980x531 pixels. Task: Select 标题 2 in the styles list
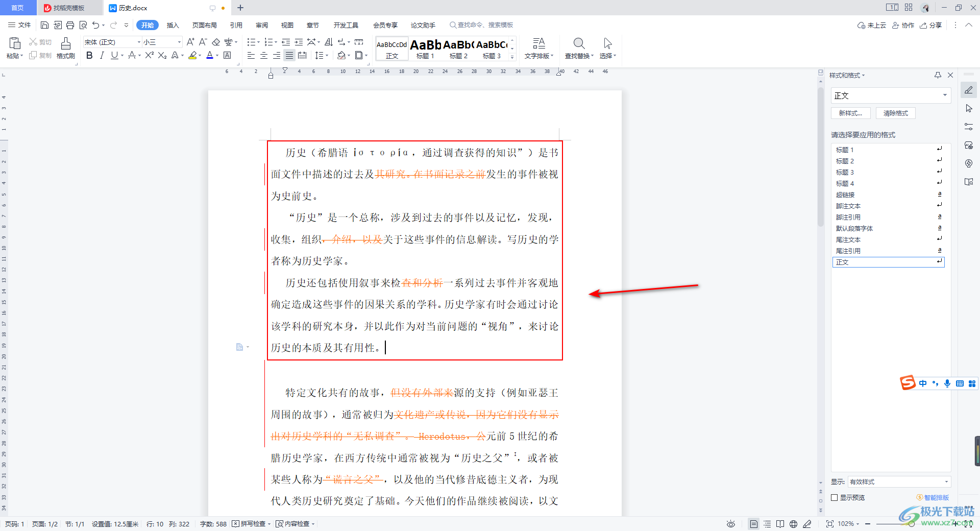[x=888, y=161]
